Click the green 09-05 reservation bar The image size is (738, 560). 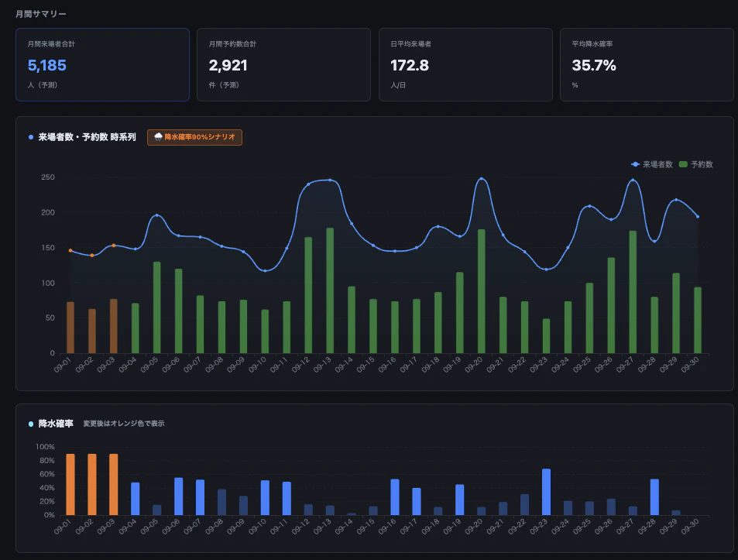[x=156, y=307]
